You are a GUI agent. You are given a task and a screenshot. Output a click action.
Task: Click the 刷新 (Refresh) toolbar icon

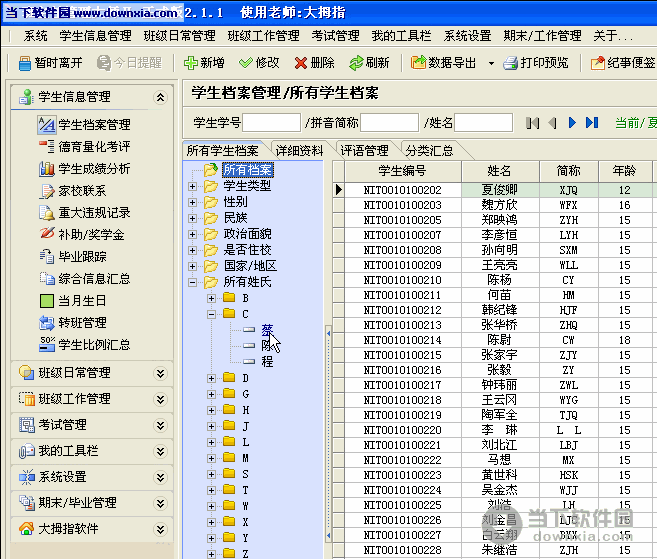point(355,63)
